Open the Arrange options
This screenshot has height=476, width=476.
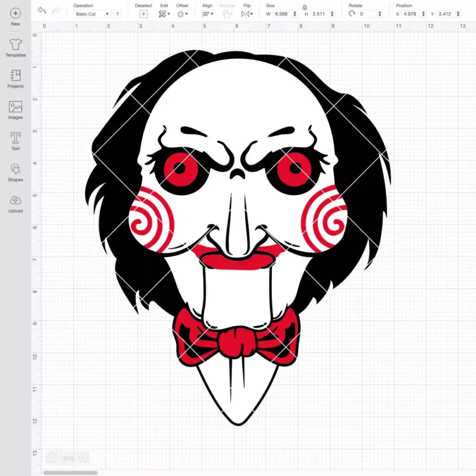(x=226, y=14)
